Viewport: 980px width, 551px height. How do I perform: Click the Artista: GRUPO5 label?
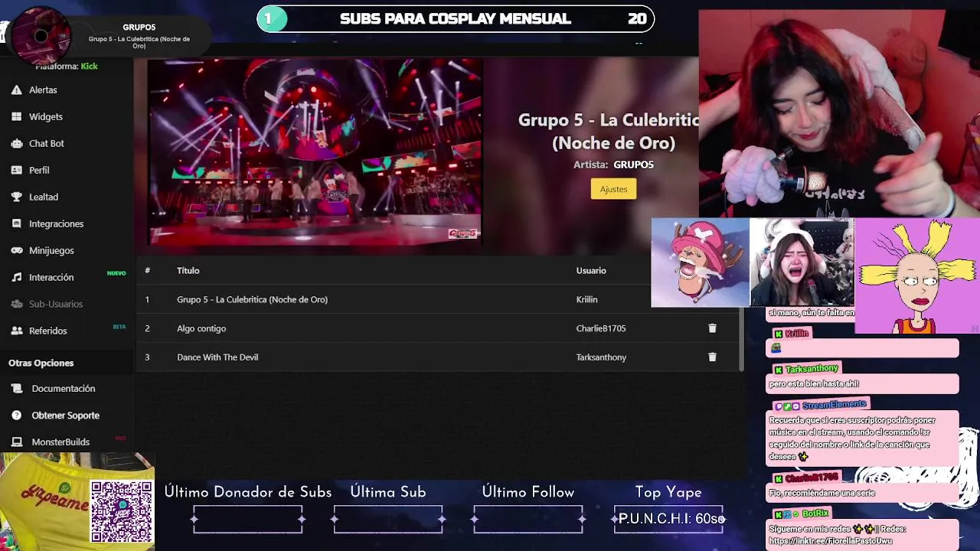(x=613, y=165)
